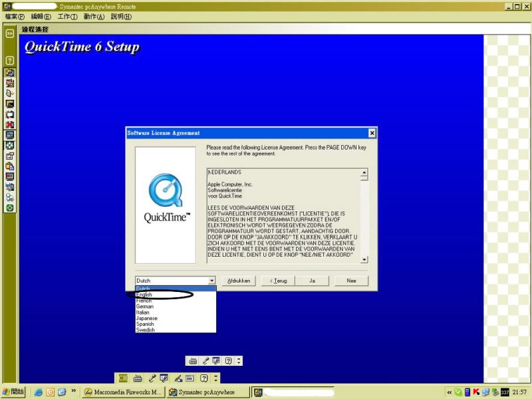The image size is (532, 399).
Task: Select Japanese from language list
Action: point(176,319)
